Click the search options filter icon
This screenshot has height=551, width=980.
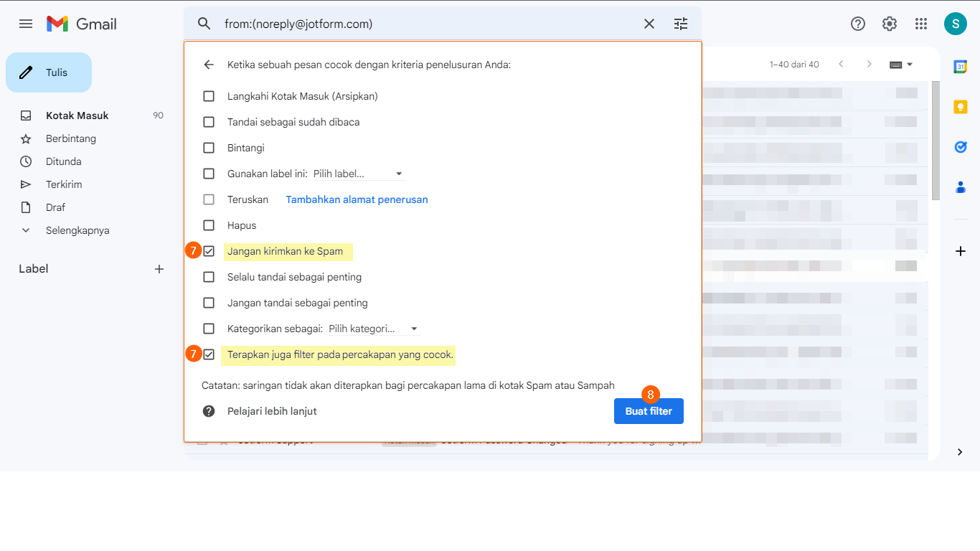tap(681, 24)
